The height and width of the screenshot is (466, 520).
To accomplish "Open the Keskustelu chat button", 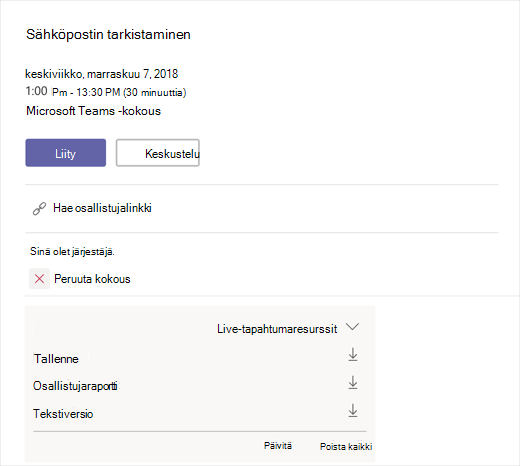I will 158,153.
